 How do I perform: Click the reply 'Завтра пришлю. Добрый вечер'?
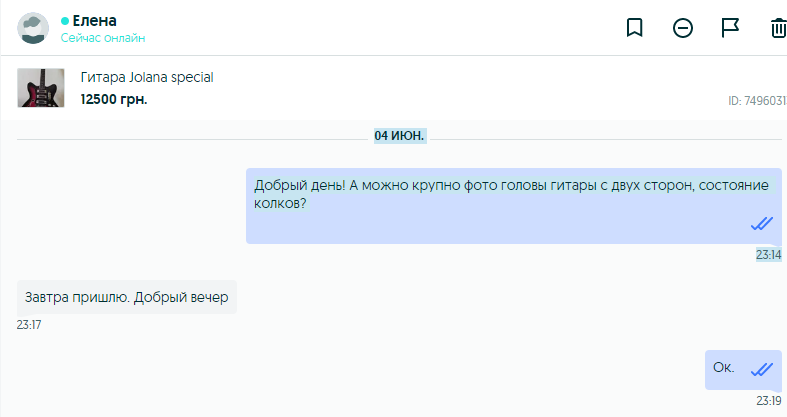coord(126,297)
